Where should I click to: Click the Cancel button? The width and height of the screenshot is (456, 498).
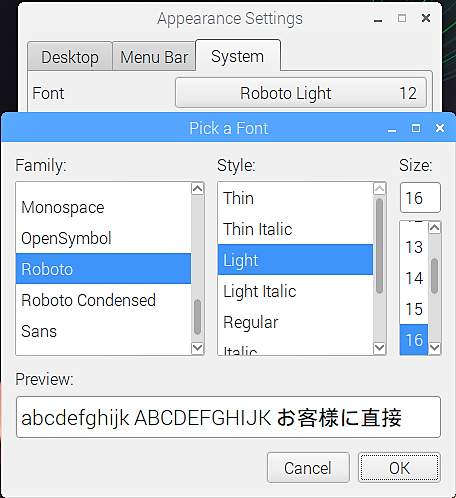pos(308,467)
